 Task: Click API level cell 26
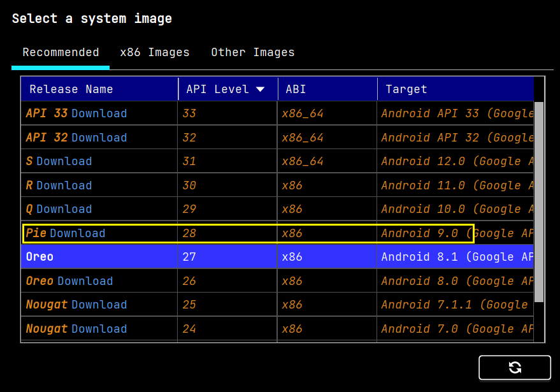tap(227, 281)
